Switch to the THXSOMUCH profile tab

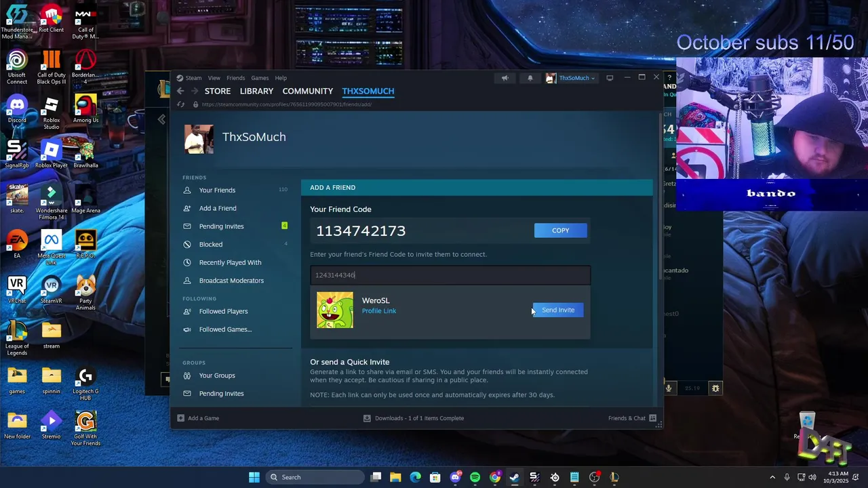[368, 91]
